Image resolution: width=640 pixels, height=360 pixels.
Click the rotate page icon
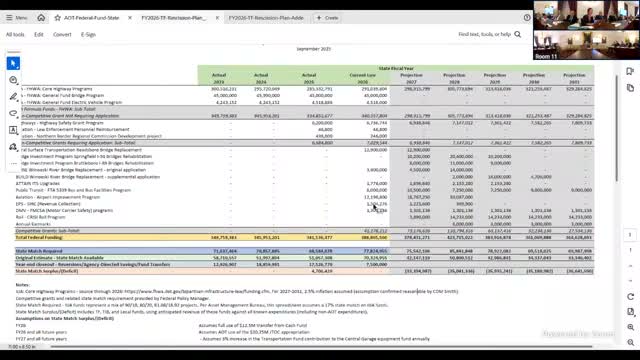coord(631,296)
